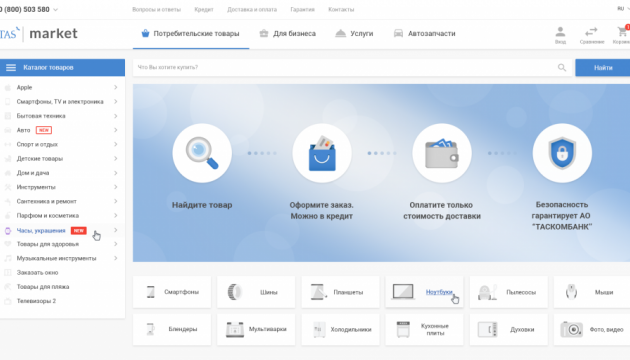This screenshot has height=360, width=630.
Task: Open the phone number dropdown arrow
Action: click(55, 10)
